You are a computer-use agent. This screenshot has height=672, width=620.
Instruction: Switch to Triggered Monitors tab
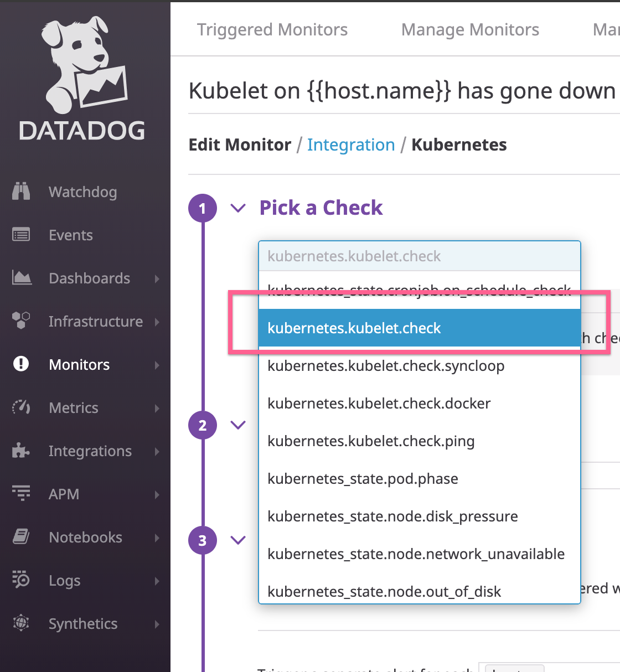click(x=272, y=29)
